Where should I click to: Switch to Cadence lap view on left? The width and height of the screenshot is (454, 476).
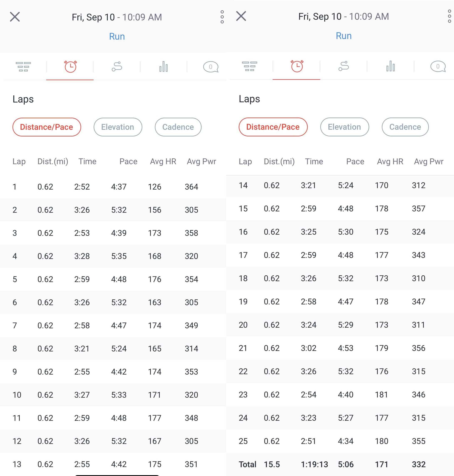[x=178, y=127]
